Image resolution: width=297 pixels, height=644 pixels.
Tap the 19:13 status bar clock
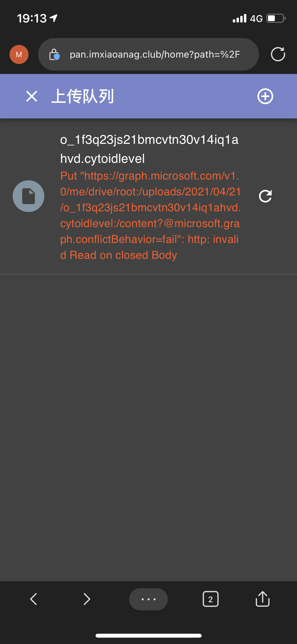pyautogui.click(x=32, y=19)
